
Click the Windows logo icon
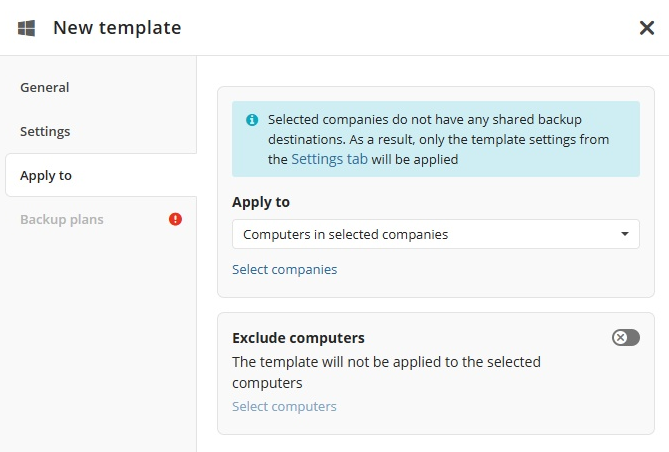(26, 28)
